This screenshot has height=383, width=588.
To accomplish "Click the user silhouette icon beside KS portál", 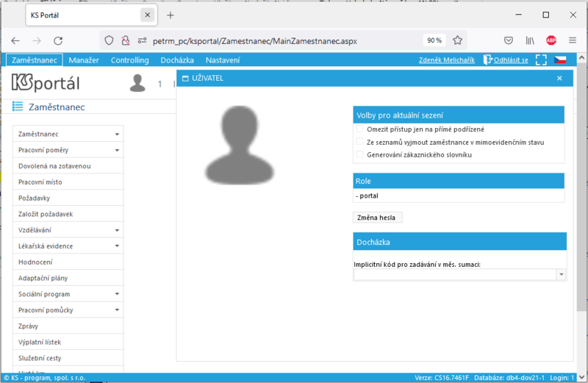I will tap(137, 83).
